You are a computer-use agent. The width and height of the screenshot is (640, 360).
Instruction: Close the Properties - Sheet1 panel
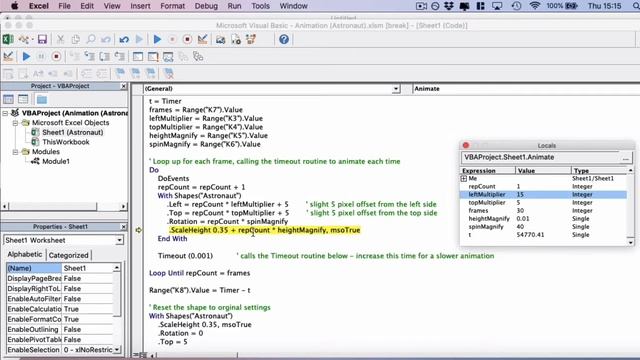[124, 227]
